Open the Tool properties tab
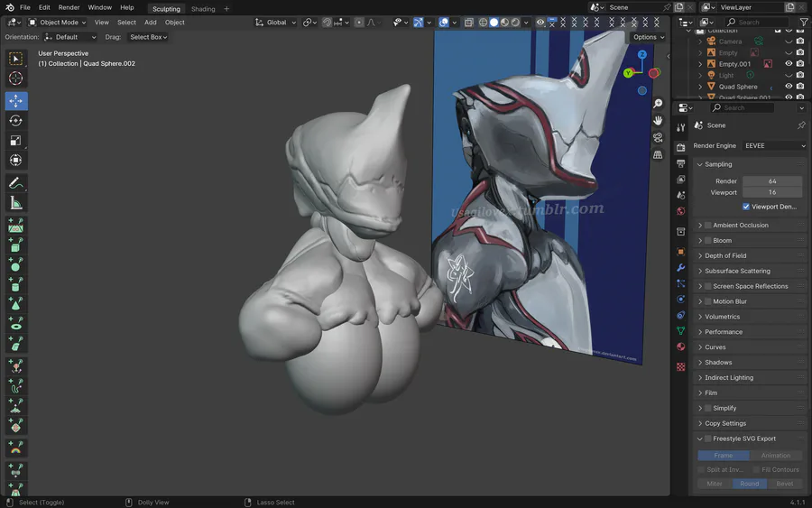The image size is (812, 508). coord(681,127)
